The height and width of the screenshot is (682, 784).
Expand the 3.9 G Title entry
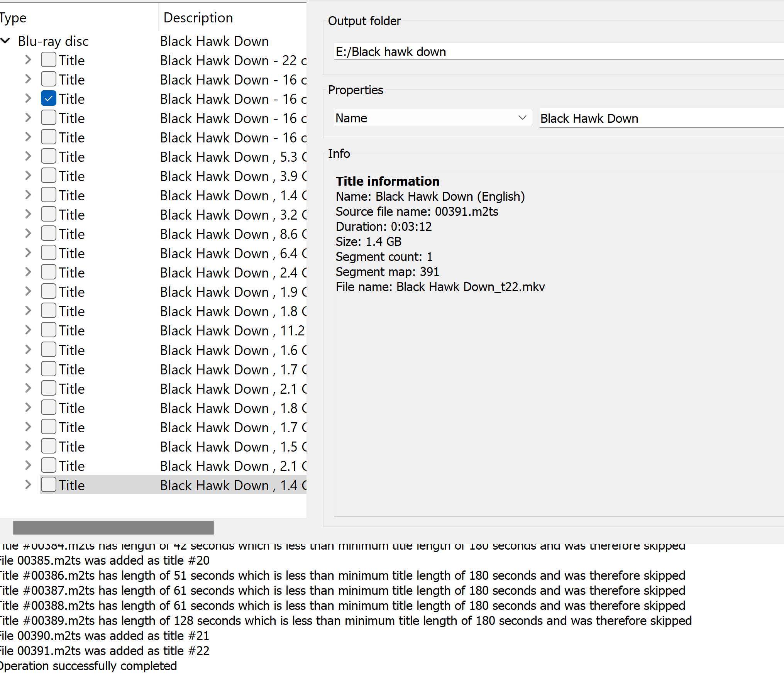(28, 176)
